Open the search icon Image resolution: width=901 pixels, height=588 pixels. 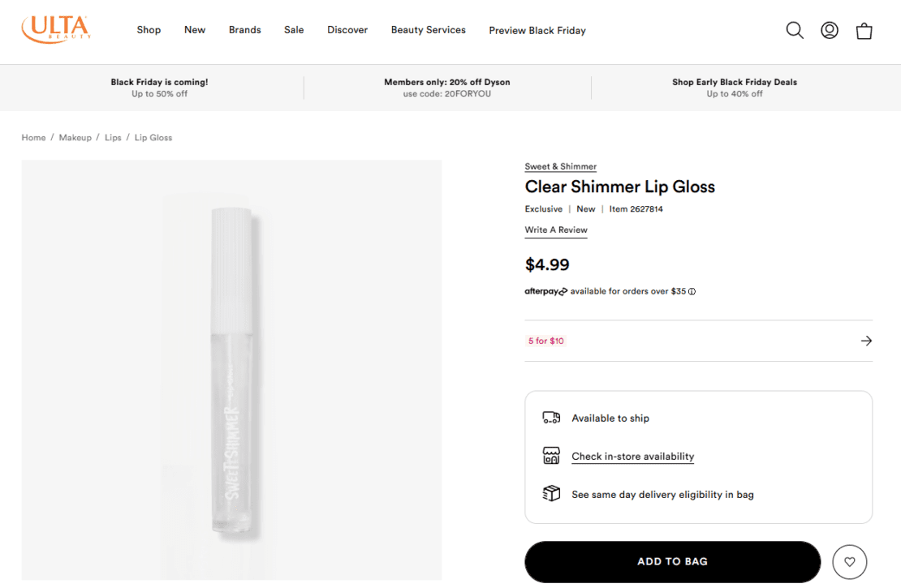click(795, 30)
